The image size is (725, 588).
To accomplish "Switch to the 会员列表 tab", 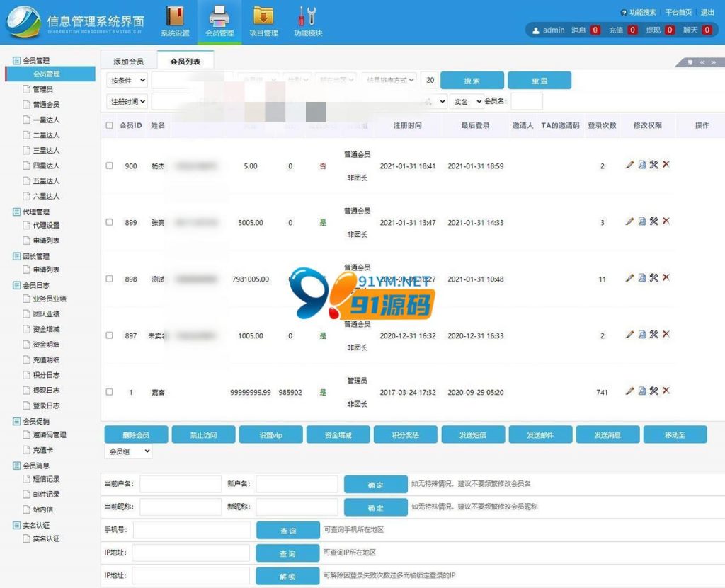I will click(185, 61).
